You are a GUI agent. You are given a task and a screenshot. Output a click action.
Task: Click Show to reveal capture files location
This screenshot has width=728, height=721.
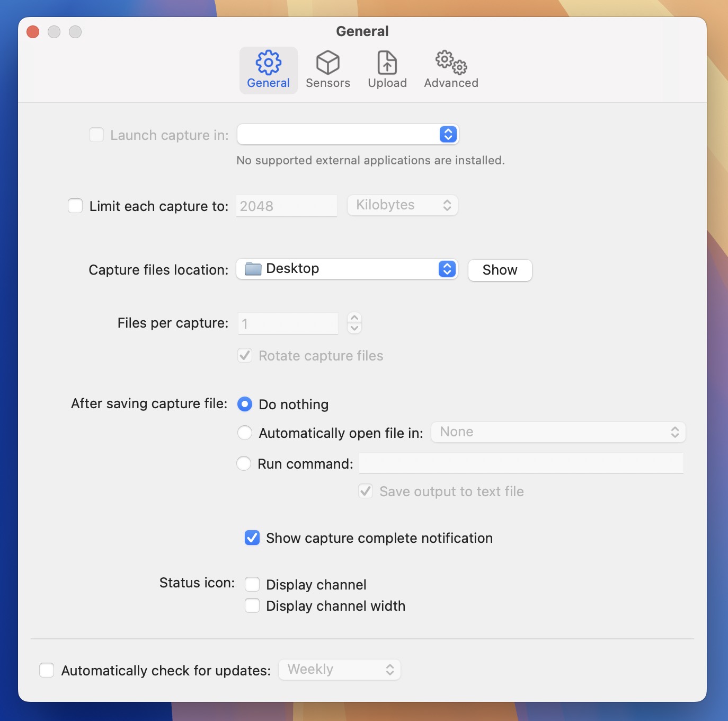click(x=499, y=270)
